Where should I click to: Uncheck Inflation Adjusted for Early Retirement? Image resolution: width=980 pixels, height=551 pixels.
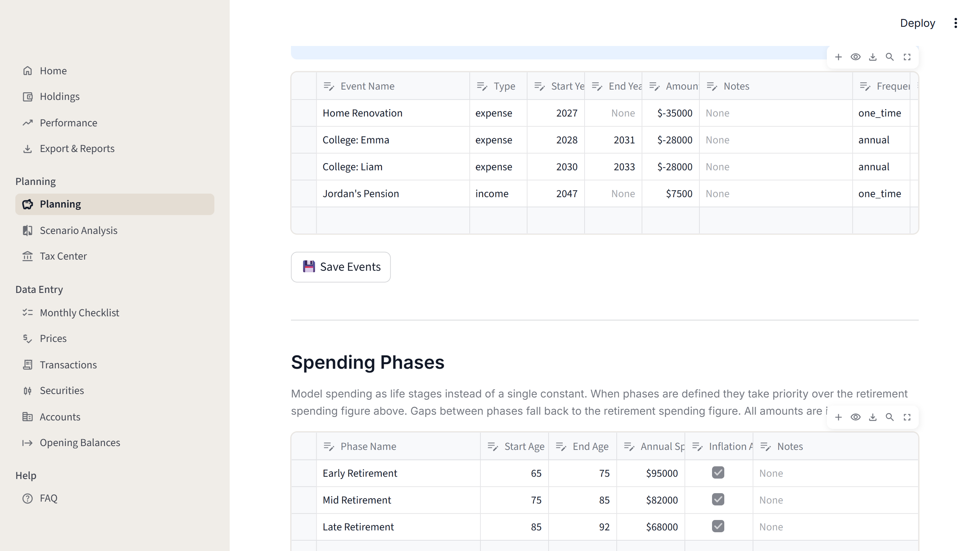pyautogui.click(x=718, y=473)
